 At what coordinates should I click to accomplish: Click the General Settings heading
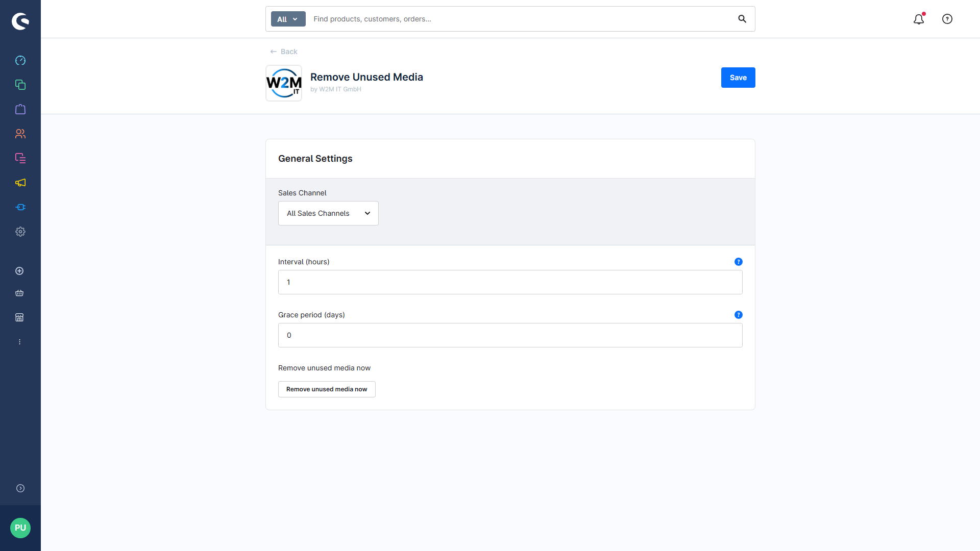(315, 159)
